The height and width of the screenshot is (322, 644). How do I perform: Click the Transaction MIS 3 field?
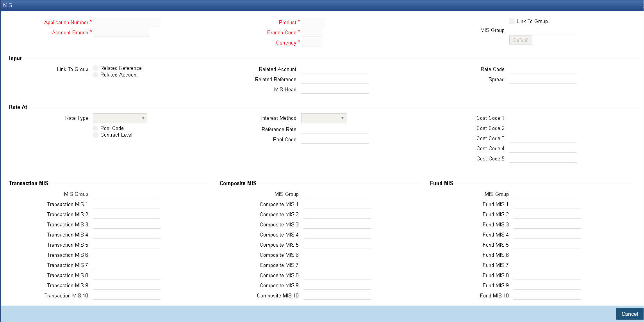point(127,224)
